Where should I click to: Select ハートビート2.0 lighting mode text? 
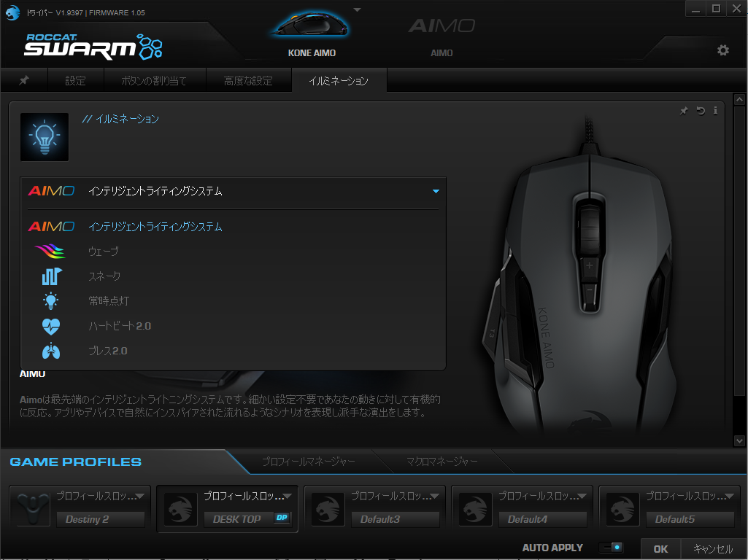(x=120, y=326)
